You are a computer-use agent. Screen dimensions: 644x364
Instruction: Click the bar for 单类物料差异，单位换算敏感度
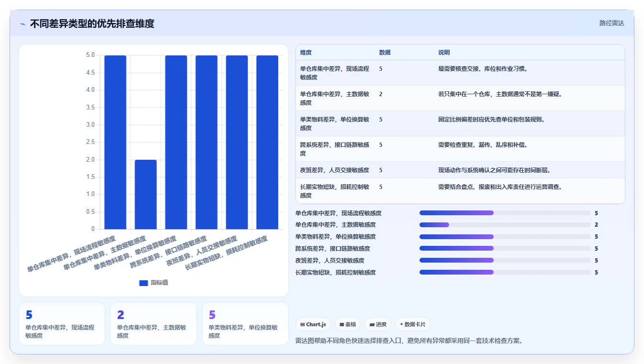point(176,142)
